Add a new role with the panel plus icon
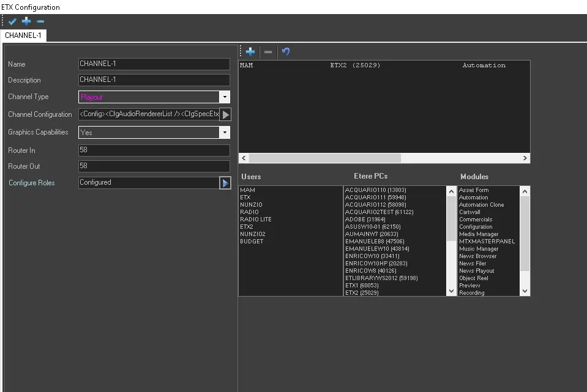The height and width of the screenshot is (392, 587). 250,52
